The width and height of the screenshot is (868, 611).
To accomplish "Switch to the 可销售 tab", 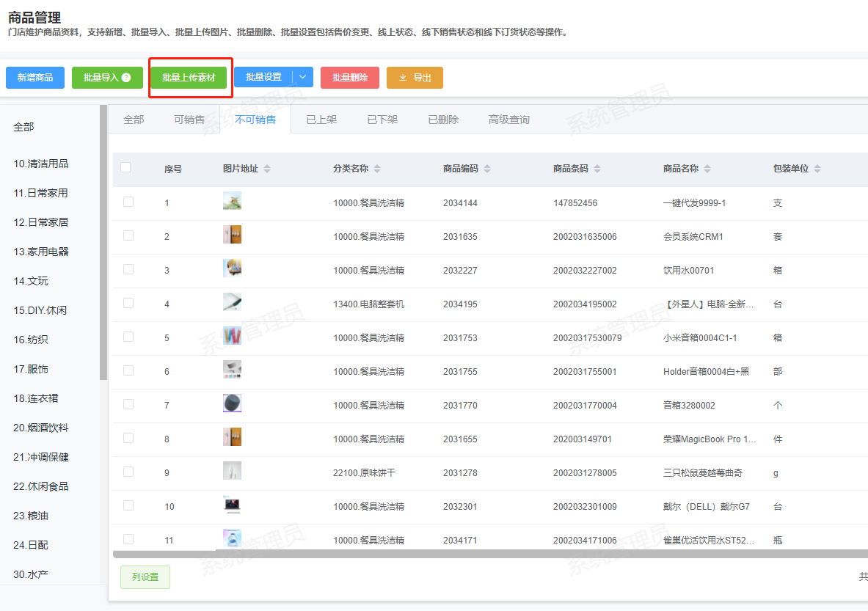I will pos(189,120).
